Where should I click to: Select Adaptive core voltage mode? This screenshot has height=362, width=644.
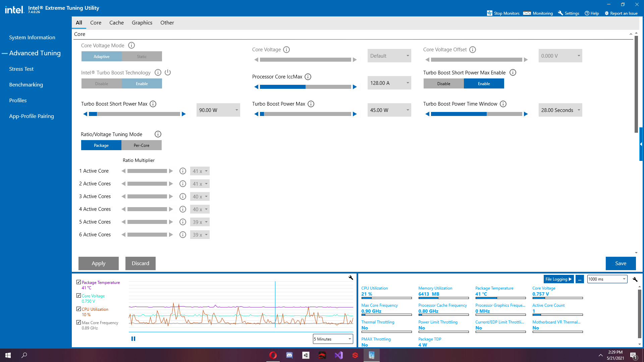[x=102, y=56]
